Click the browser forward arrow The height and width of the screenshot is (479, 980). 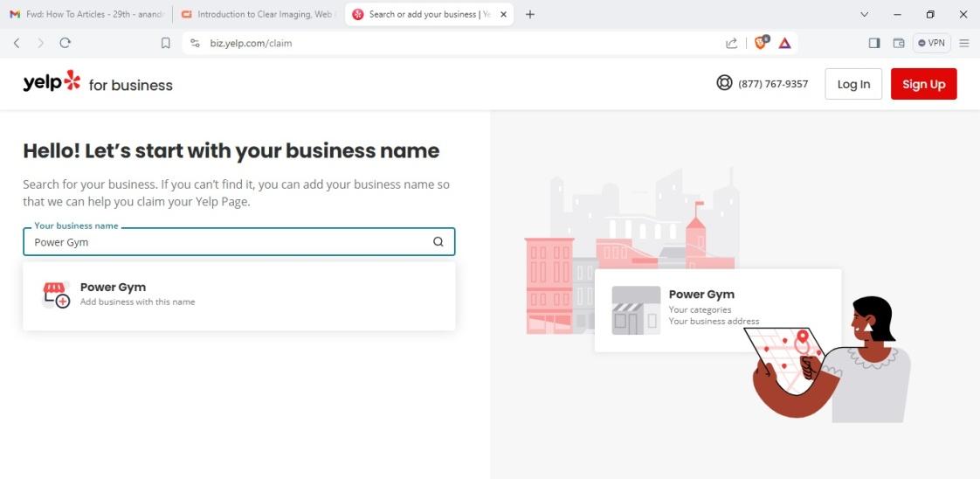[41, 43]
